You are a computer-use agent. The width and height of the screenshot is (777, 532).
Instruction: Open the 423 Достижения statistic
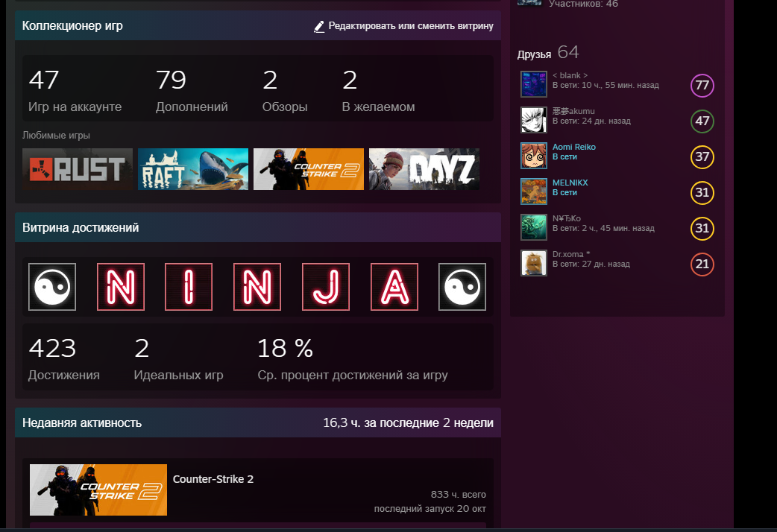tap(63, 360)
